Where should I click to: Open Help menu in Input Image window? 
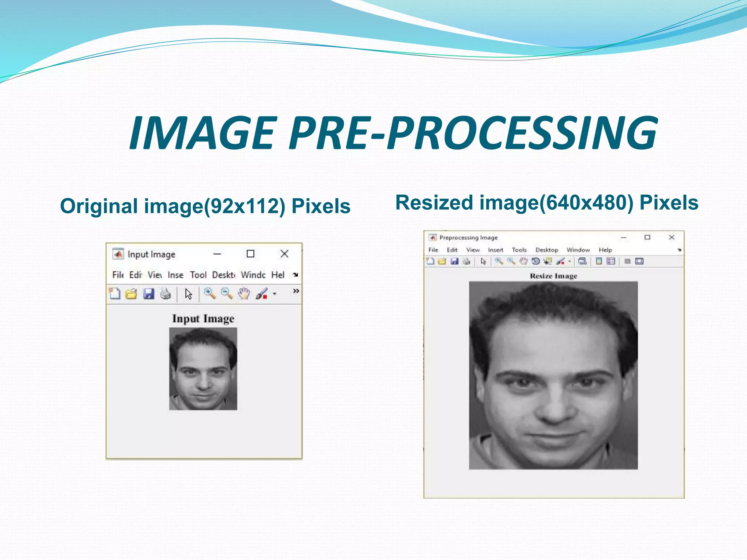click(x=278, y=275)
